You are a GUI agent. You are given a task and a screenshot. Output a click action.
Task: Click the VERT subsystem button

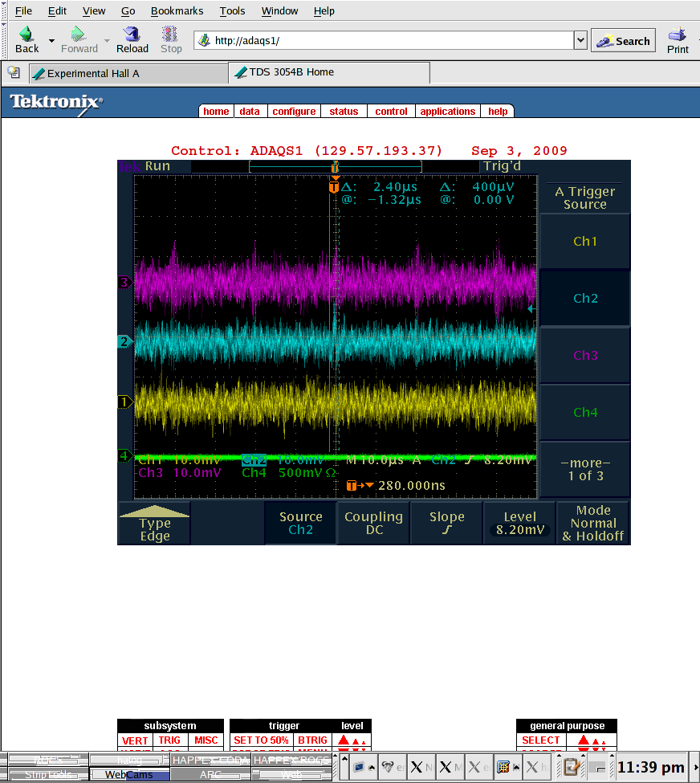(x=135, y=740)
